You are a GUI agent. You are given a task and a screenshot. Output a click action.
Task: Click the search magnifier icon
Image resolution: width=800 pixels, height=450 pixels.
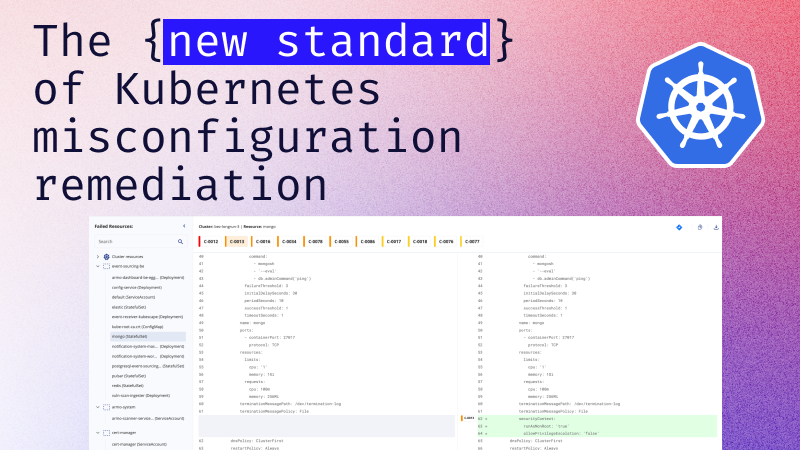pyautogui.click(x=180, y=241)
